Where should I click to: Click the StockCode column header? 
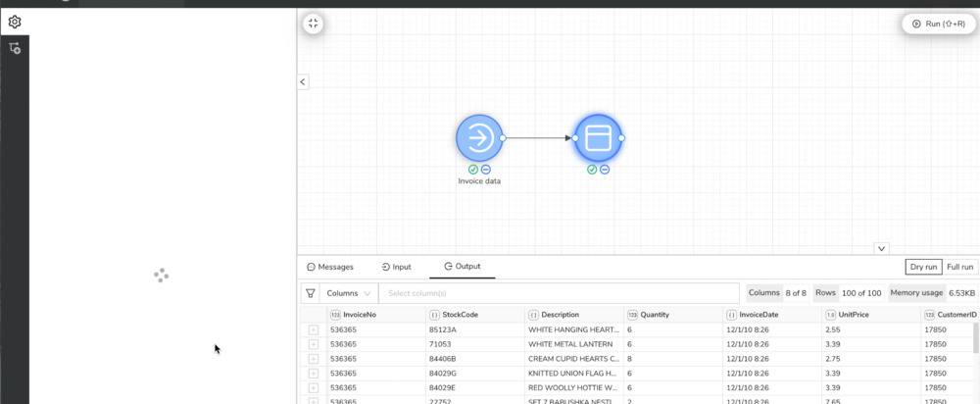(x=475, y=315)
